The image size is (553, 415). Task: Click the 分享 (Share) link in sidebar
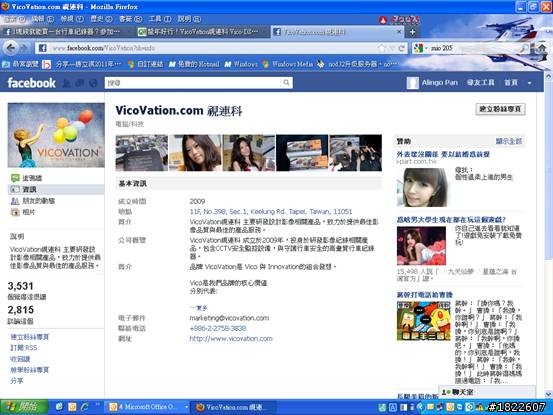click(17, 381)
